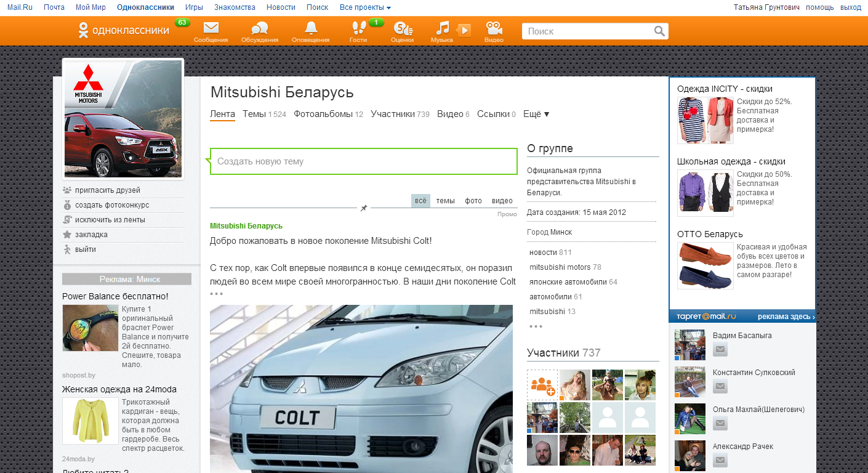The height and width of the screenshot is (473, 868).
Task: Click the Одноклассники logo
Action: 124,30
